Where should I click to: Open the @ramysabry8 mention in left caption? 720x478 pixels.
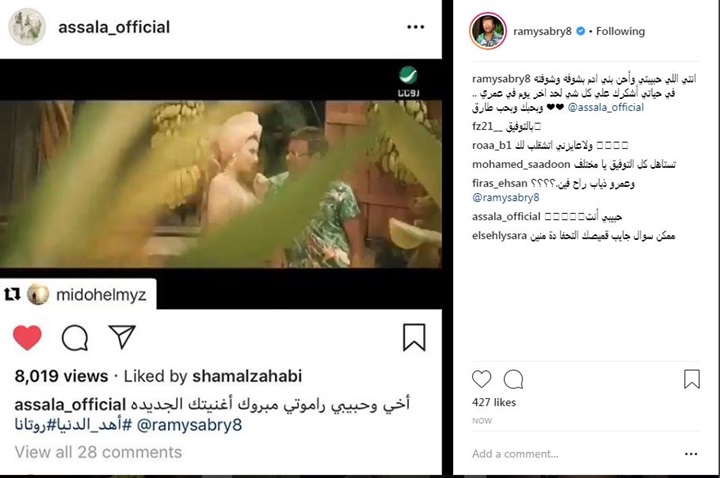189,425
